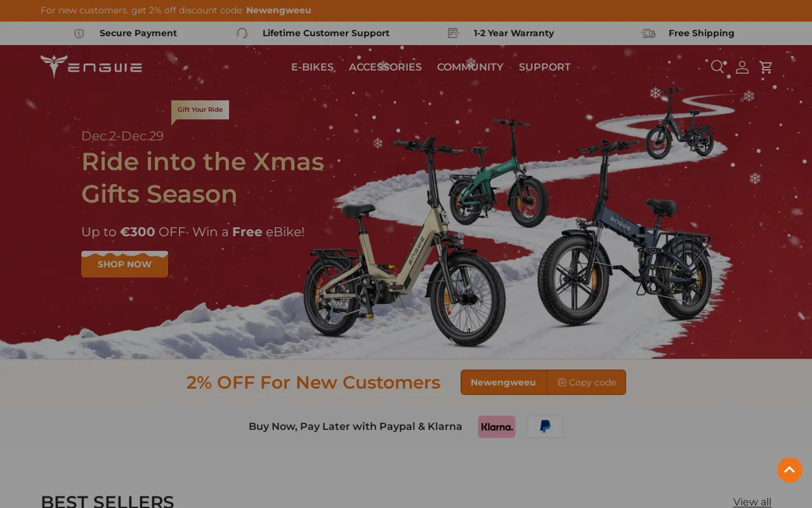Click the Klarna payment logo
This screenshot has width=812, height=508.
(497, 427)
